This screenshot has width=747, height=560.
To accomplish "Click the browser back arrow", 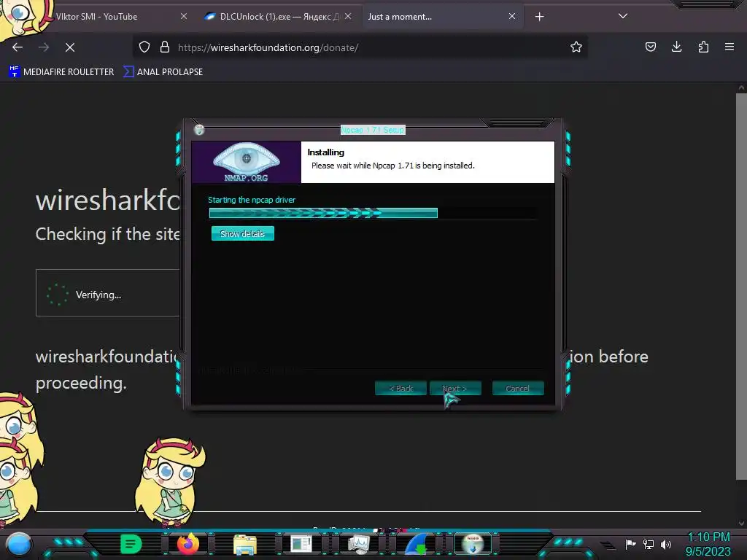I will [x=18, y=47].
